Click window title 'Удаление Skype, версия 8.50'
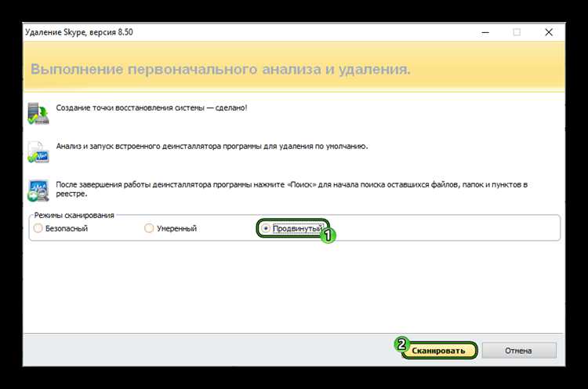588x389 pixels. 79,32
